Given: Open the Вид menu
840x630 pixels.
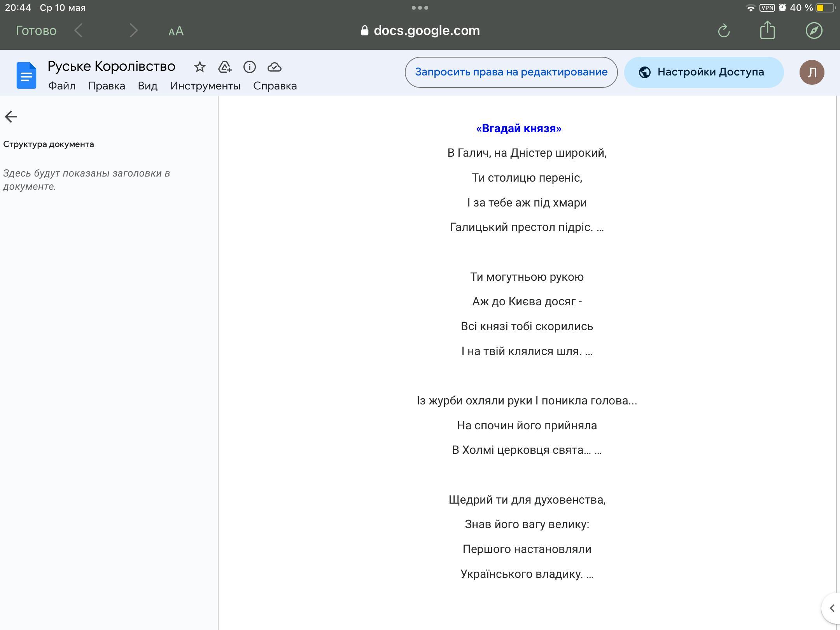Looking at the screenshot, I should pyautogui.click(x=148, y=86).
